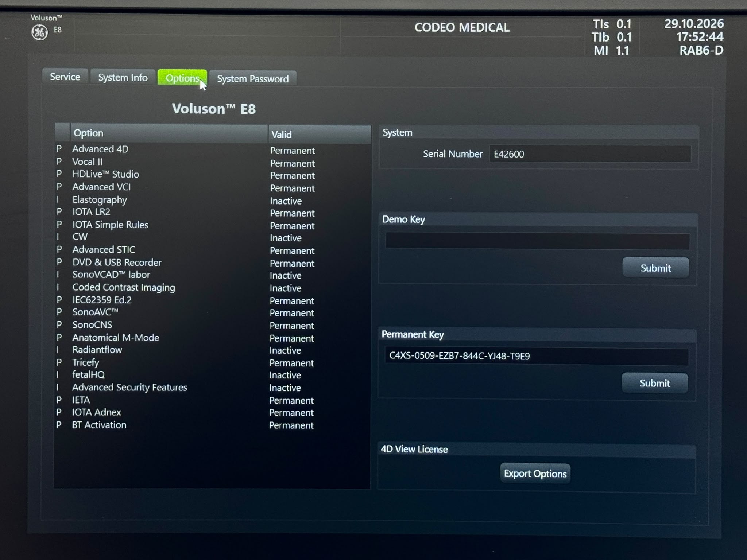This screenshot has height=560, width=747.
Task: Click the Serial Number field
Action: [x=590, y=154]
